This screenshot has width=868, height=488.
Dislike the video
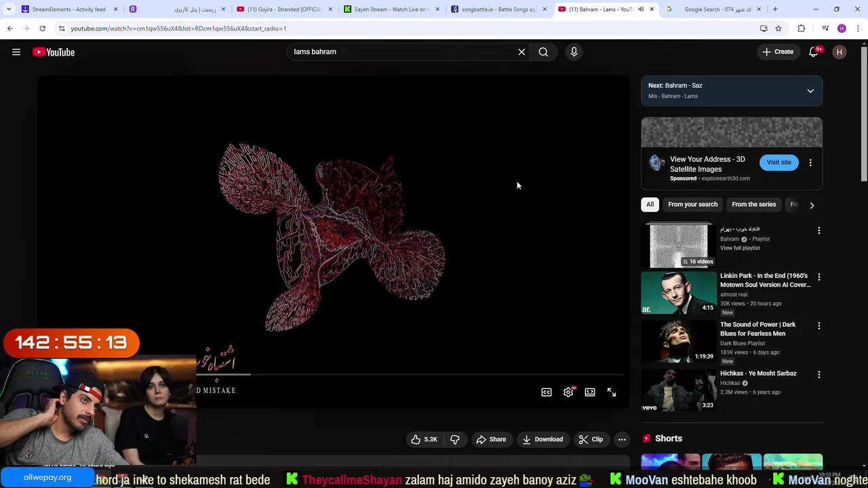[455, 439]
